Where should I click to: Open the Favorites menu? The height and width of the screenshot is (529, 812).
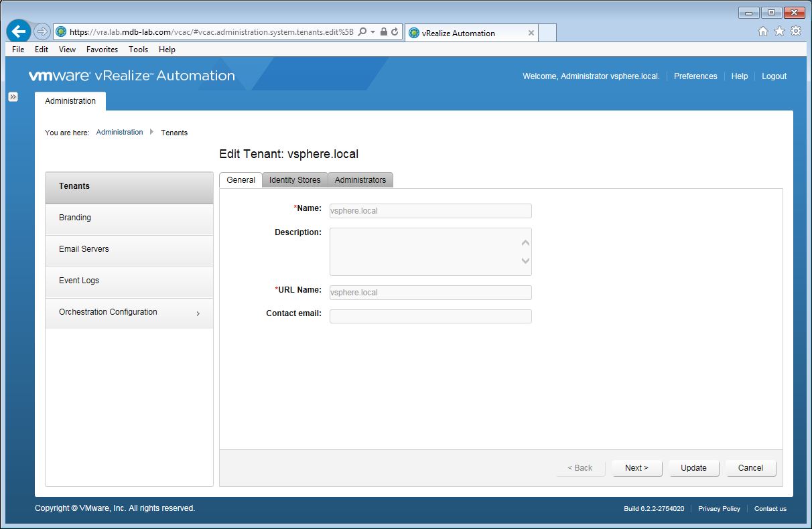102,50
